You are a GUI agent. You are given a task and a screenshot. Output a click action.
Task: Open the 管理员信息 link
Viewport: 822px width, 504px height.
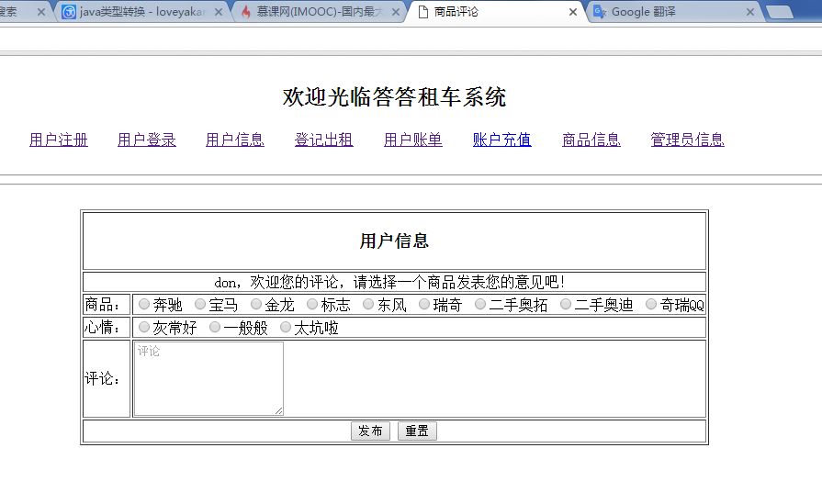(x=687, y=140)
